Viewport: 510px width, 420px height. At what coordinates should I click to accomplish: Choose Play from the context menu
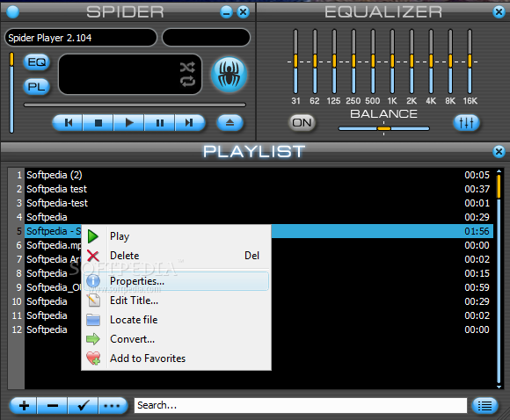[176, 236]
